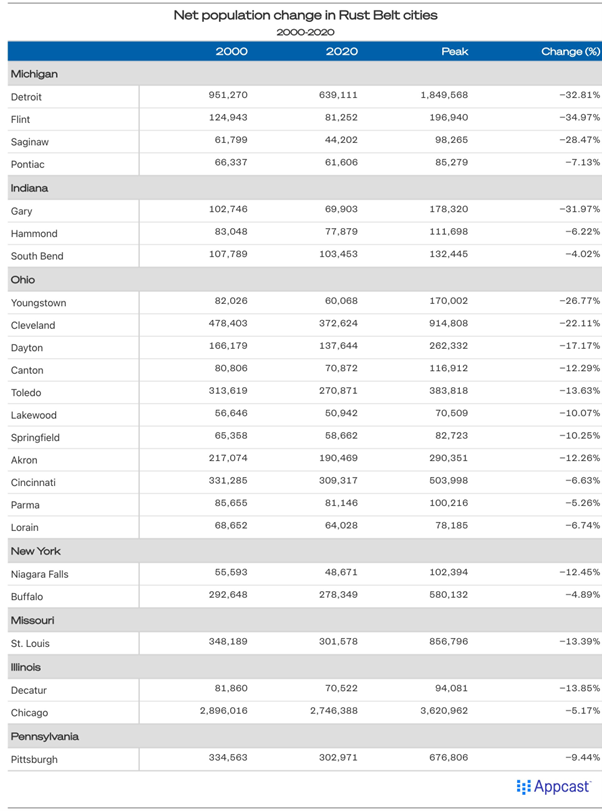602x811 pixels.
Task: Click Detroit's peak population 1,849,568
Action: coord(444,95)
